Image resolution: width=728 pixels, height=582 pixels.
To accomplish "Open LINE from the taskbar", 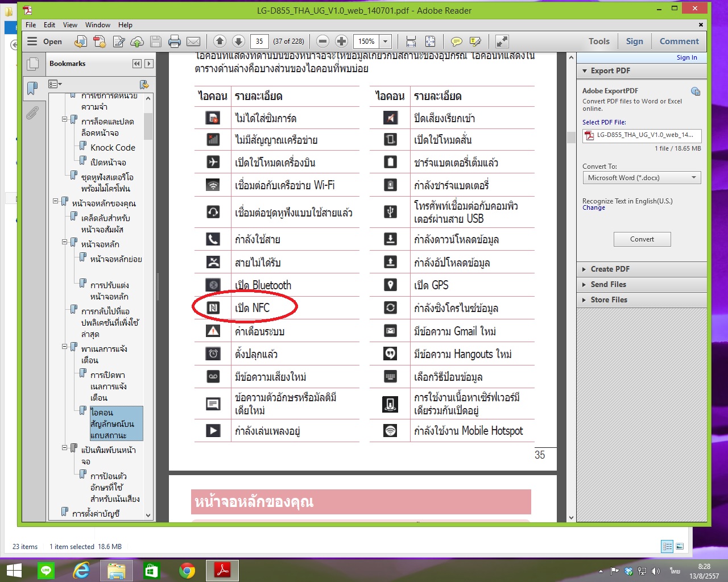I will click(x=46, y=570).
